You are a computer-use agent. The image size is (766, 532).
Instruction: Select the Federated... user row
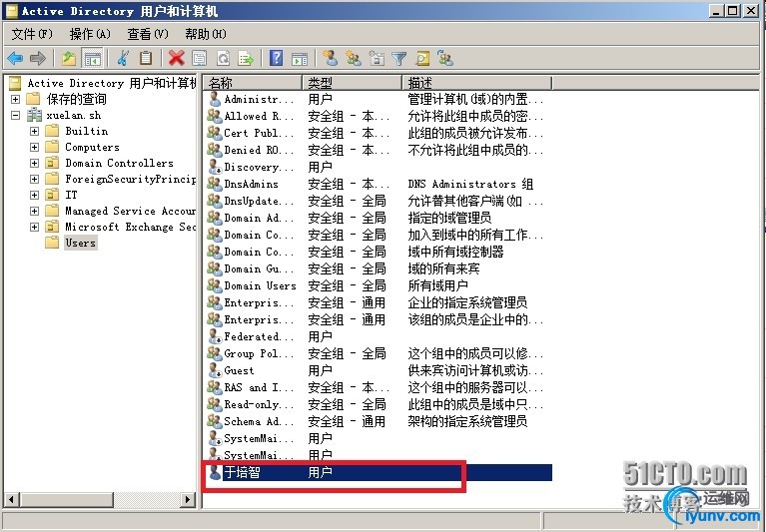[x=378, y=336]
